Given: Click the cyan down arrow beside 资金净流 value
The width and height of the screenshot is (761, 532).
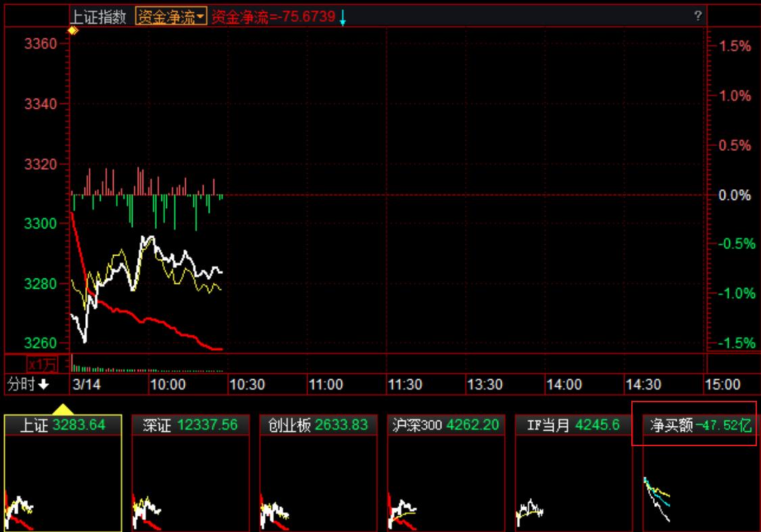Looking at the screenshot, I should (343, 18).
